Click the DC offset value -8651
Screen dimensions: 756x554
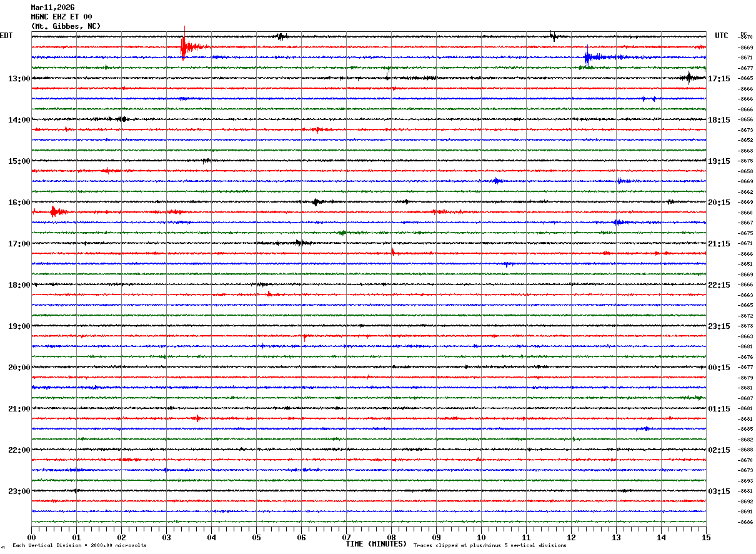point(746,264)
